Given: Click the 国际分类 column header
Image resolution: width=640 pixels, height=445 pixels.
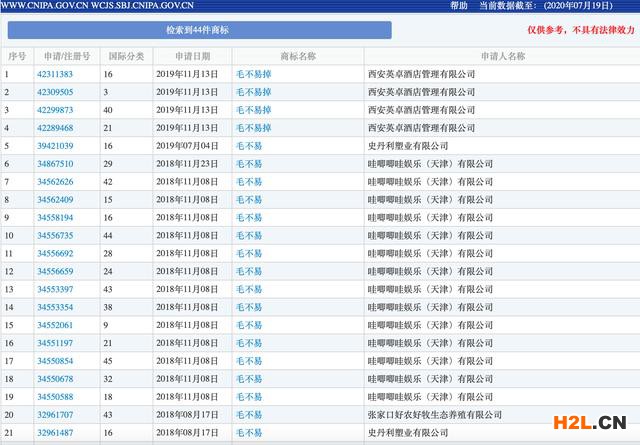Looking at the screenshot, I should pos(125,57).
